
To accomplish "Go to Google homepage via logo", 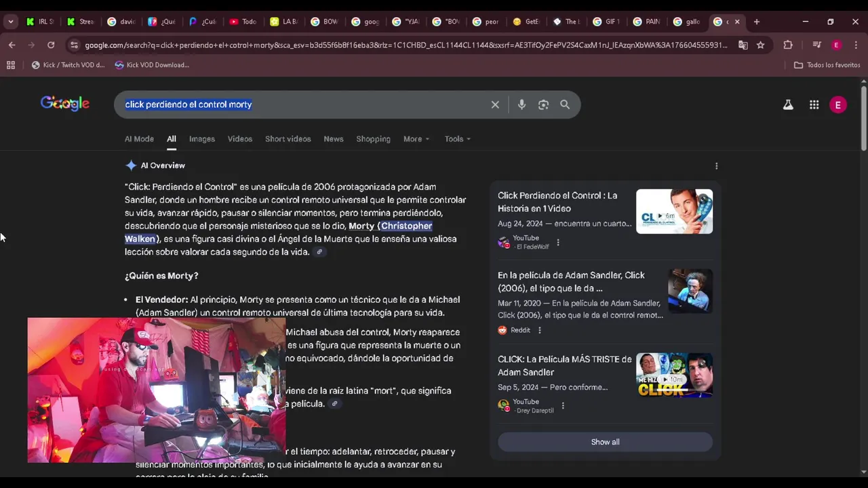I will tap(65, 104).
